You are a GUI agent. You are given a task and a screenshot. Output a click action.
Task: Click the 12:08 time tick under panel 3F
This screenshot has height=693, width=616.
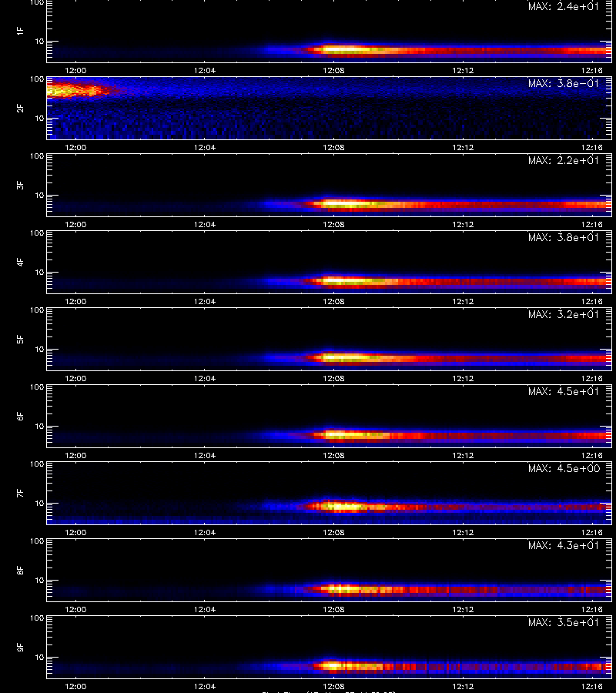(333, 224)
